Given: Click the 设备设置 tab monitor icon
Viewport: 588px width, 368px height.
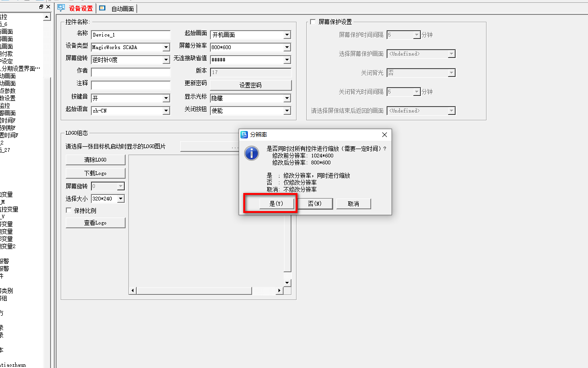Looking at the screenshot, I should coord(61,8).
